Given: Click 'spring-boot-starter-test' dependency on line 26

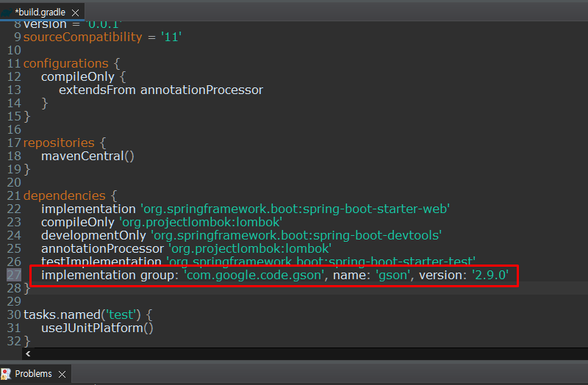Looking at the screenshot, I should tap(321, 262).
